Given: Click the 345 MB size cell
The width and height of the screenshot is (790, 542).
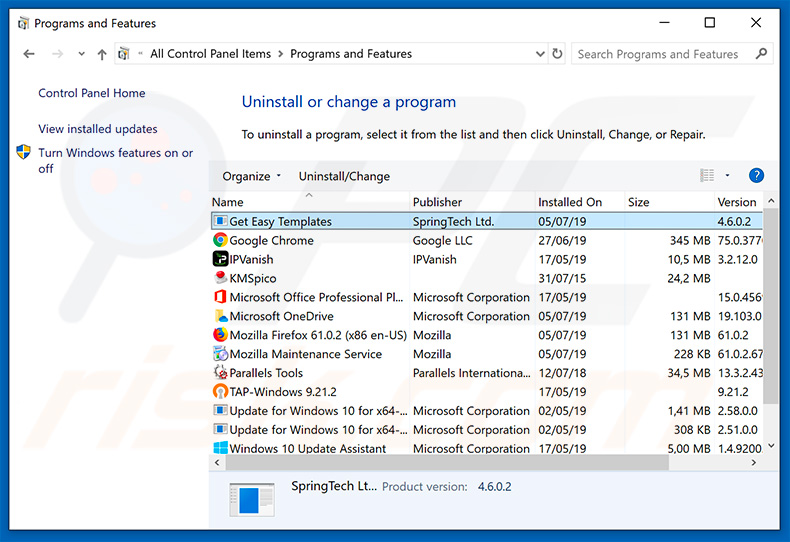Looking at the screenshot, I should (690, 241).
